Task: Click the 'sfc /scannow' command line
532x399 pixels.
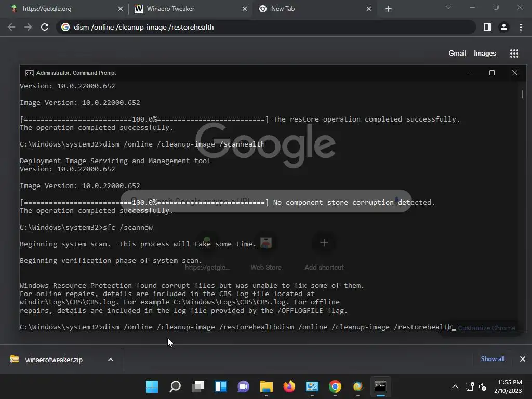Action: (x=86, y=228)
